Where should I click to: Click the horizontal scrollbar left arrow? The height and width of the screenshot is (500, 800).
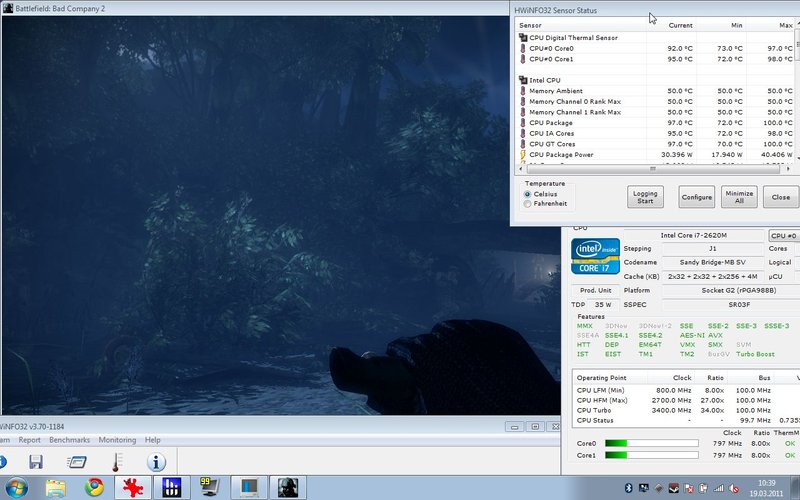(521, 169)
